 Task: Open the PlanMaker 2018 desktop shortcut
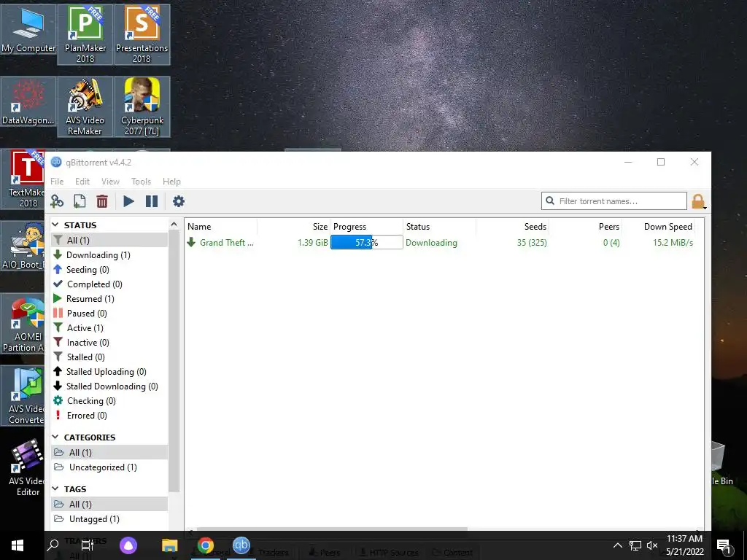[85, 35]
